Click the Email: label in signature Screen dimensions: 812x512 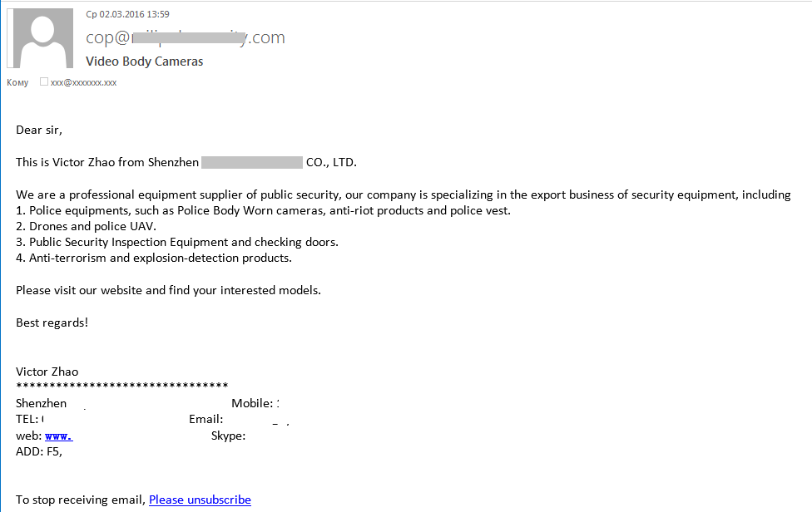[x=206, y=420]
